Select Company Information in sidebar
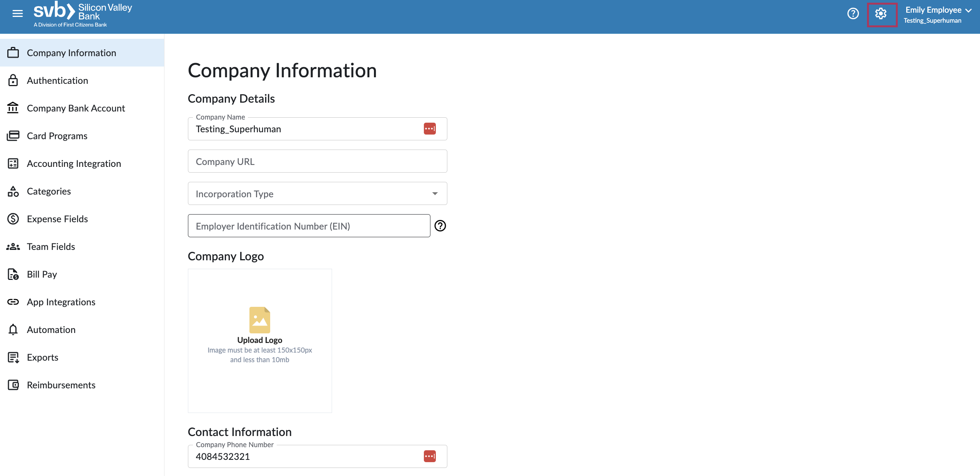Viewport: 980px width, 476px height. click(x=82, y=53)
